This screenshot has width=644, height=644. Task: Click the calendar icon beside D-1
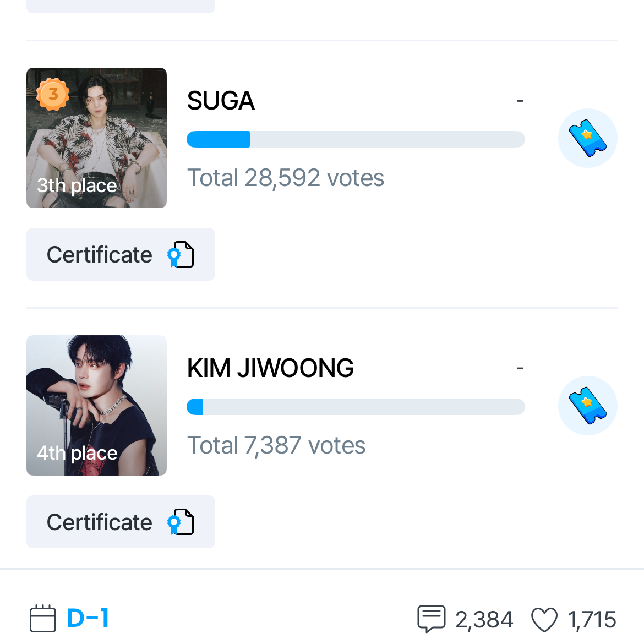pos(42,619)
